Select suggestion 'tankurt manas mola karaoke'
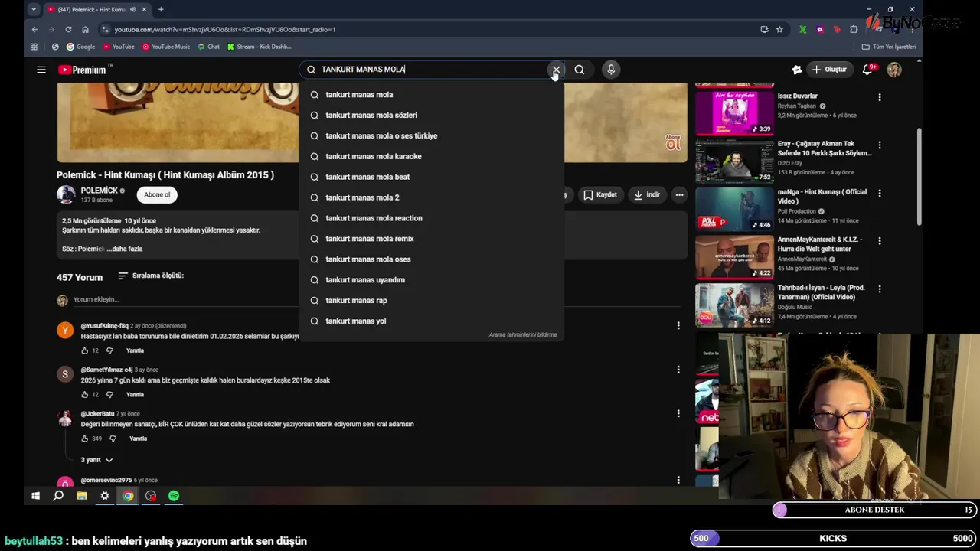This screenshot has width=980, height=551. click(431, 157)
